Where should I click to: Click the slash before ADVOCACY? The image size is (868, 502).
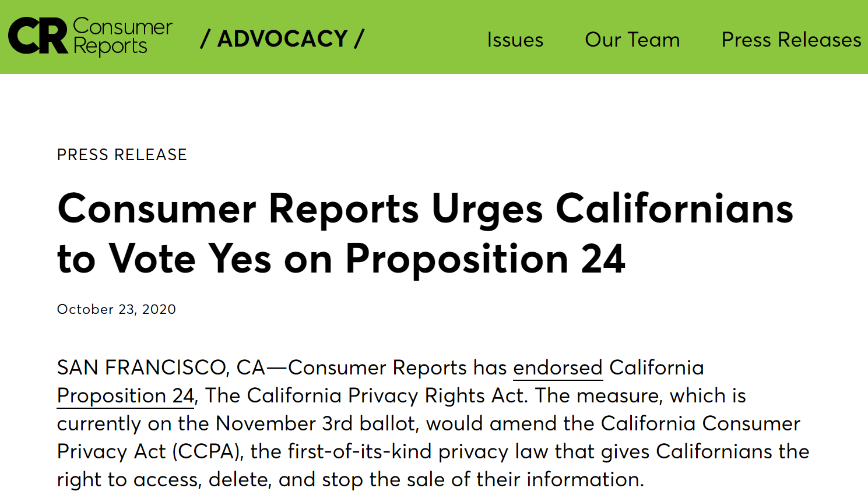click(x=205, y=39)
